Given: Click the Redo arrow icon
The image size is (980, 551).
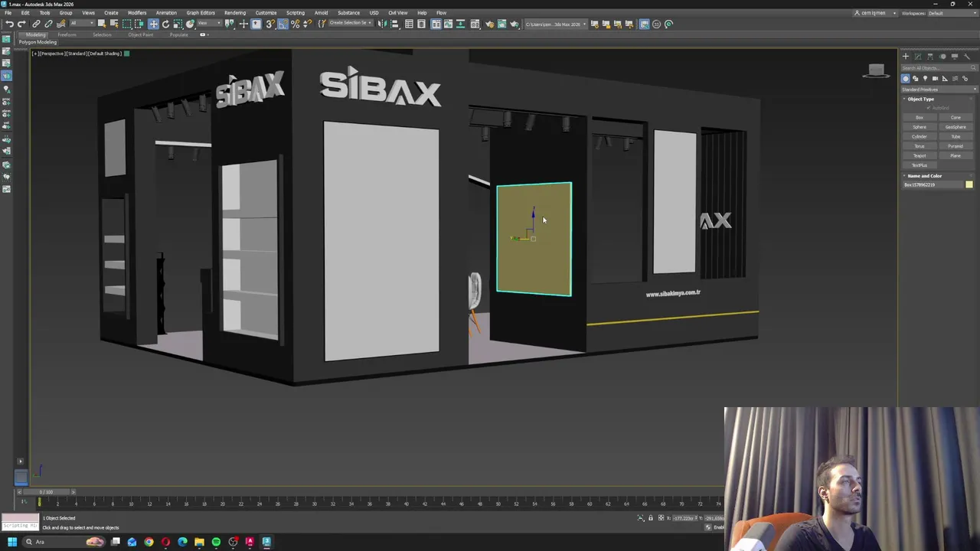Looking at the screenshot, I should point(21,24).
